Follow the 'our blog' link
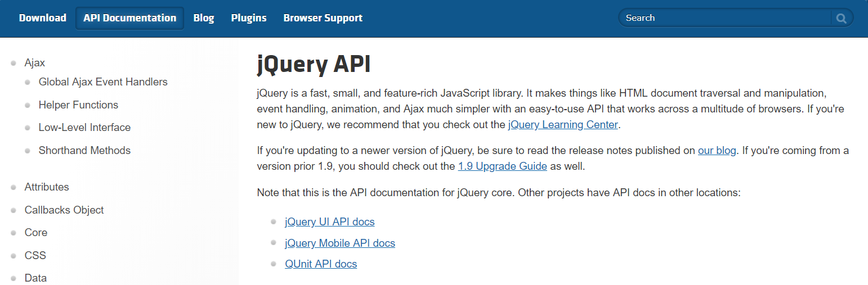868x285 pixels. 717,151
